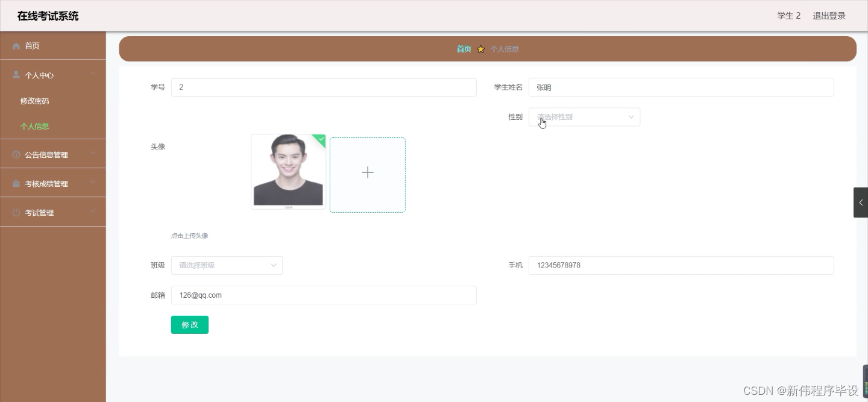Click the green checkmark on the avatar
Image resolution: width=868 pixels, height=402 pixels.
pyautogui.click(x=321, y=139)
